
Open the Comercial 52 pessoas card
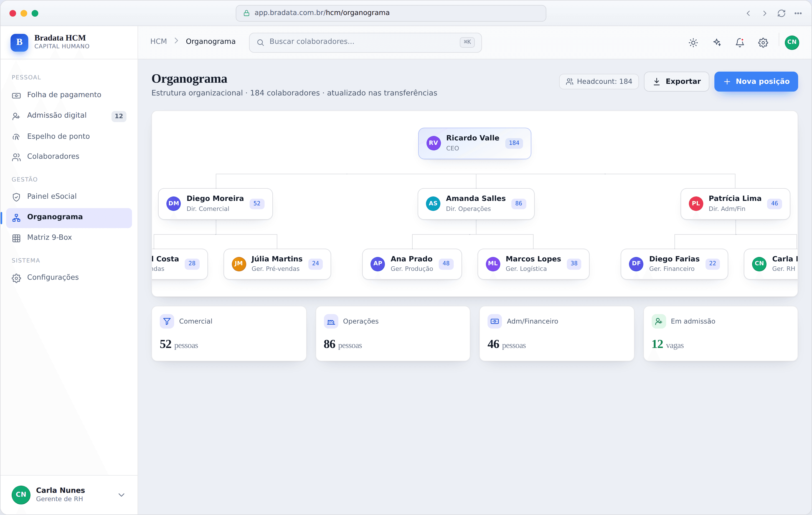coord(229,334)
